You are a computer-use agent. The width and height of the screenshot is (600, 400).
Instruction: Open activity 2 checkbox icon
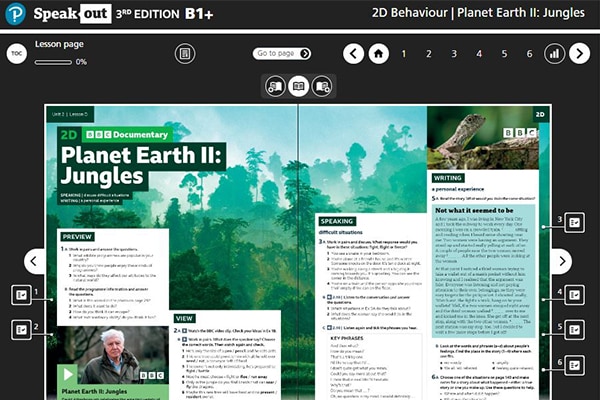point(21,328)
